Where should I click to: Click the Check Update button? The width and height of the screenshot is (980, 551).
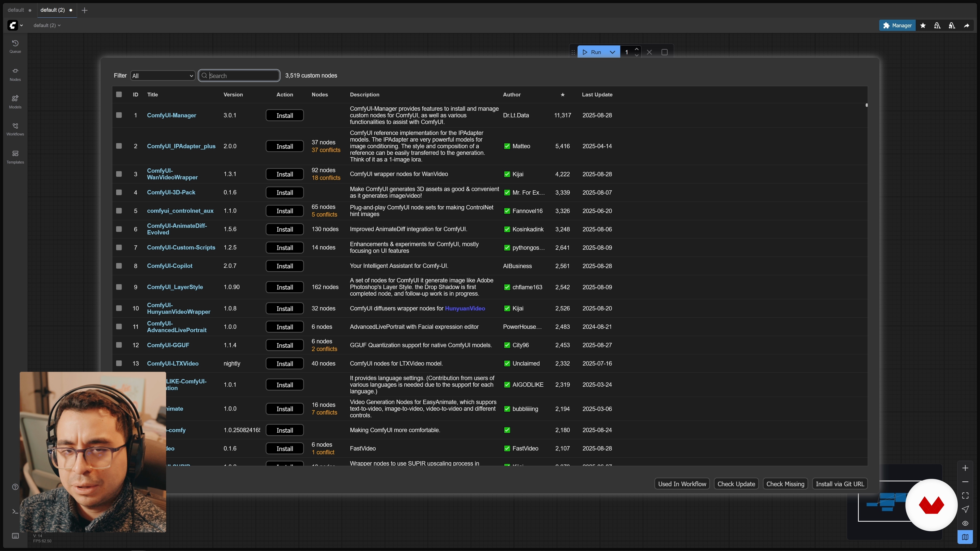(736, 484)
